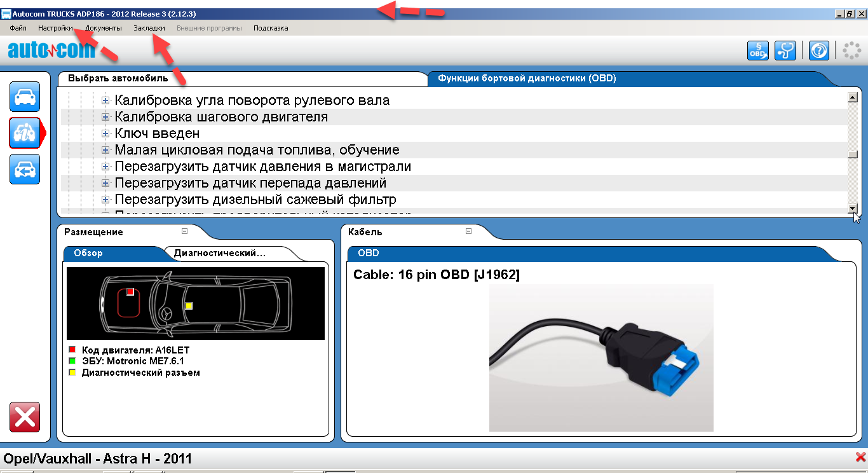Image resolution: width=868 pixels, height=473 pixels.
Task: Open the Настройки menu
Action: point(55,28)
